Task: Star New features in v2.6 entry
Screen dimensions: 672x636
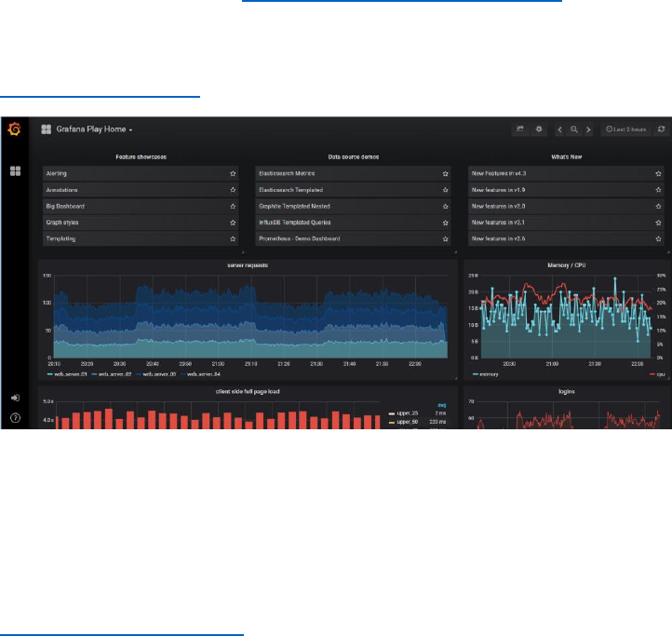Action: (658, 239)
